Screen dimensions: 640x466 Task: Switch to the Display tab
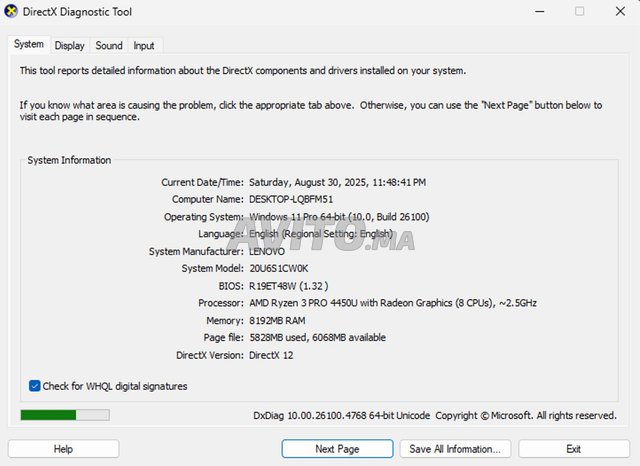(69, 45)
